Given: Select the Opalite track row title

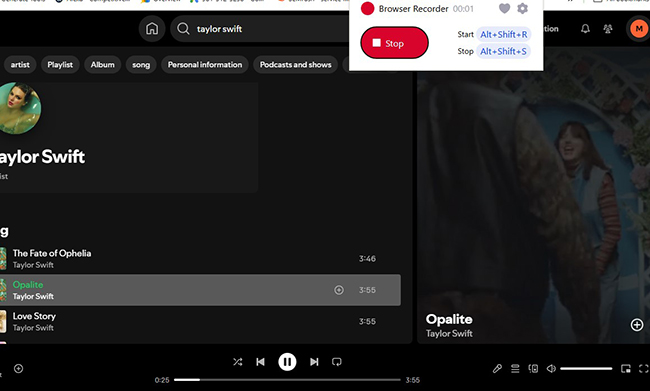Looking at the screenshot, I should pyautogui.click(x=28, y=284).
